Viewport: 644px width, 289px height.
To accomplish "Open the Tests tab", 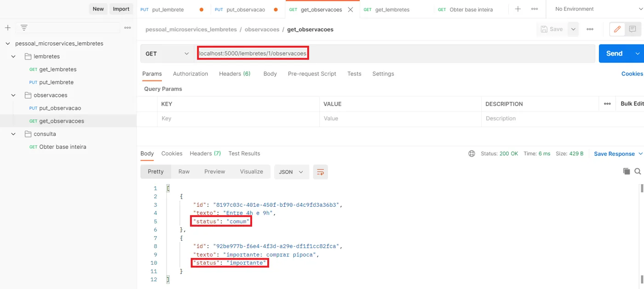I will tap(354, 74).
